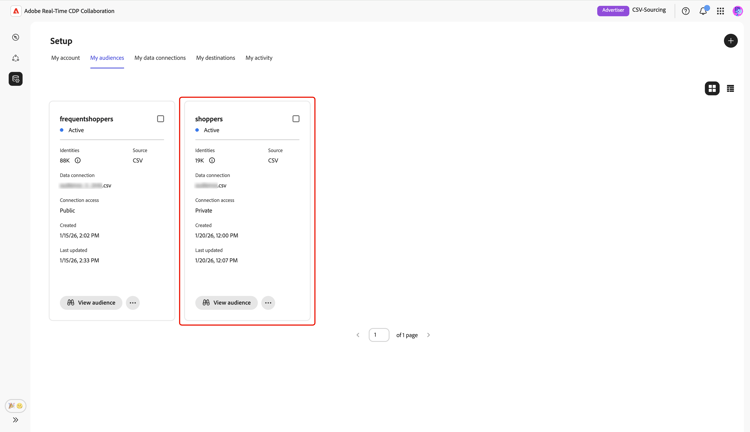Click 1/20/26, 12:07 PM last updated date
750x432 pixels.
coord(216,260)
